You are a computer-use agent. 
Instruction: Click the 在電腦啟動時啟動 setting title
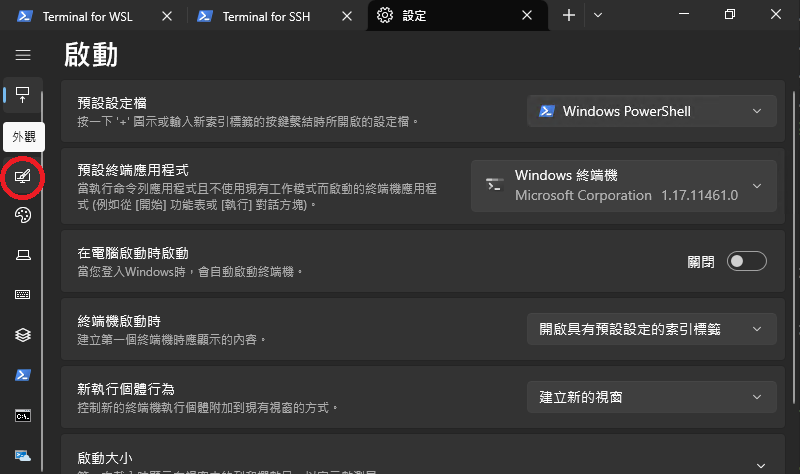pos(133,253)
